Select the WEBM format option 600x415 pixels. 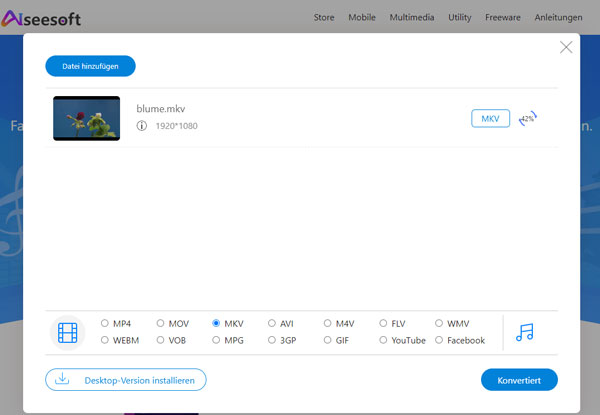[x=105, y=340]
